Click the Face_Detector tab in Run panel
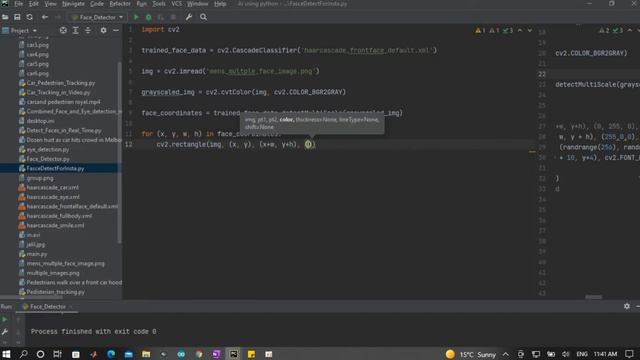Screen dimensions: 640x360 click(47, 307)
